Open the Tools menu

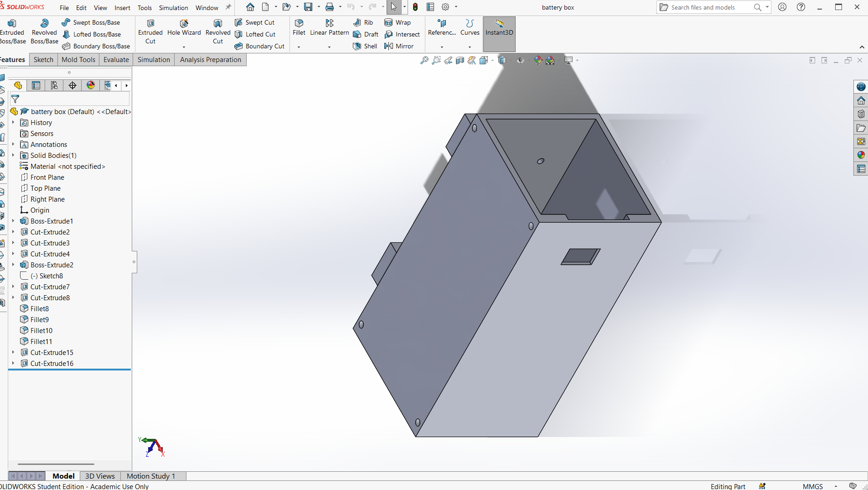(145, 8)
